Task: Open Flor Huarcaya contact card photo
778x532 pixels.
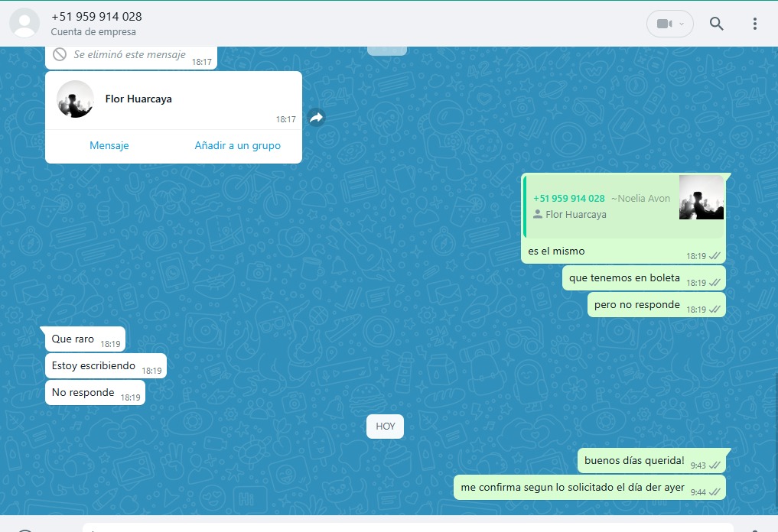Action: pos(76,99)
